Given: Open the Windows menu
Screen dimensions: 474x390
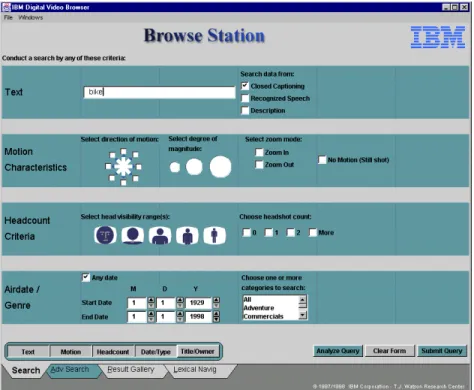Looking at the screenshot, I should (x=31, y=17).
